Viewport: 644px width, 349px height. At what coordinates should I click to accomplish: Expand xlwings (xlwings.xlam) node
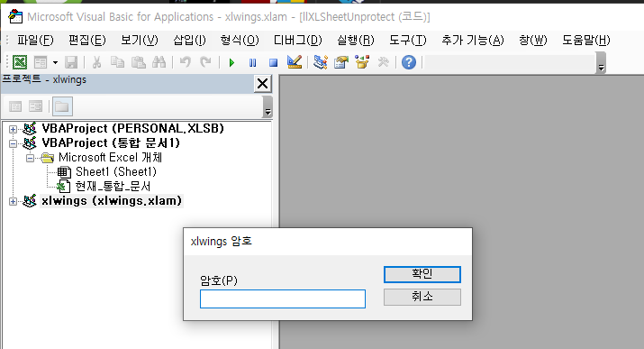(13, 201)
